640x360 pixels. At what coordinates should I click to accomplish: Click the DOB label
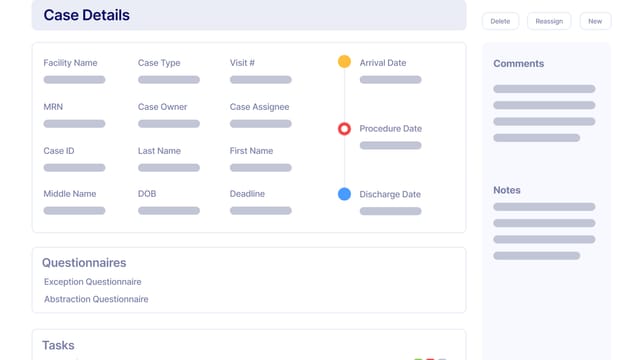coord(147,194)
